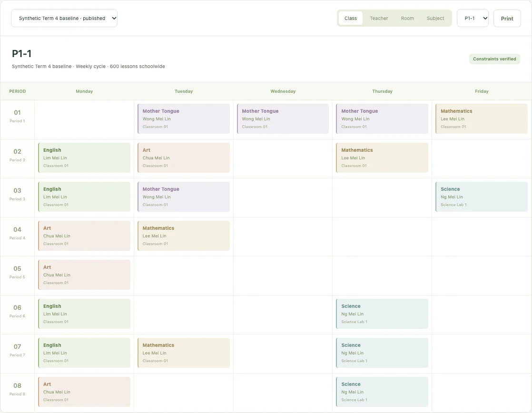This screenshot has width=532, height=413.
Task: Click the Print button
Action: click(507, 19)
